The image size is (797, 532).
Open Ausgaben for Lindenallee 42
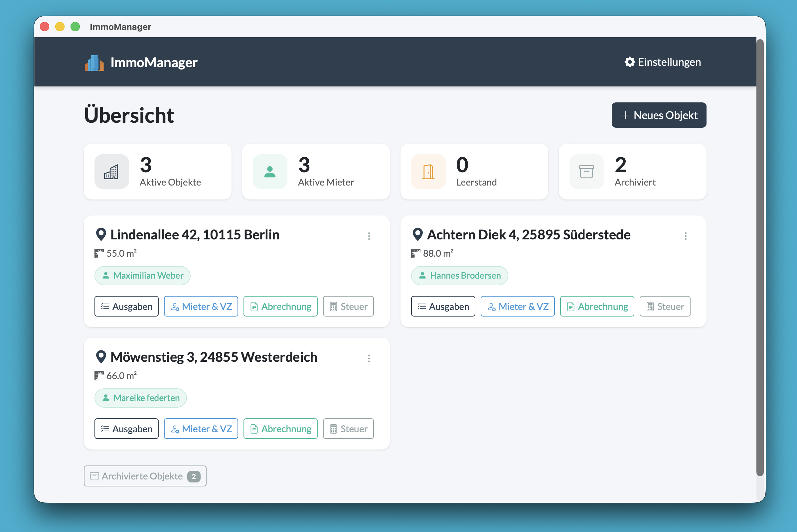127,306
